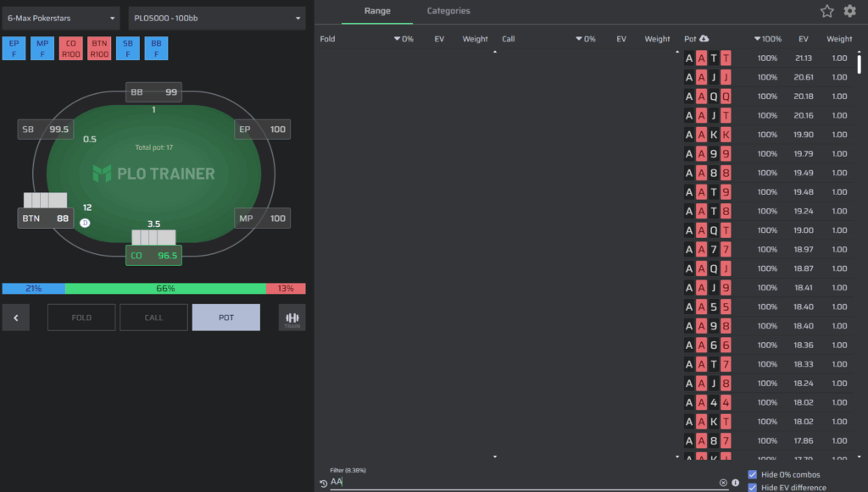Toggle Hide EV difference checkbox
Viewport: 868px width, 492px height.
point(753,488)
